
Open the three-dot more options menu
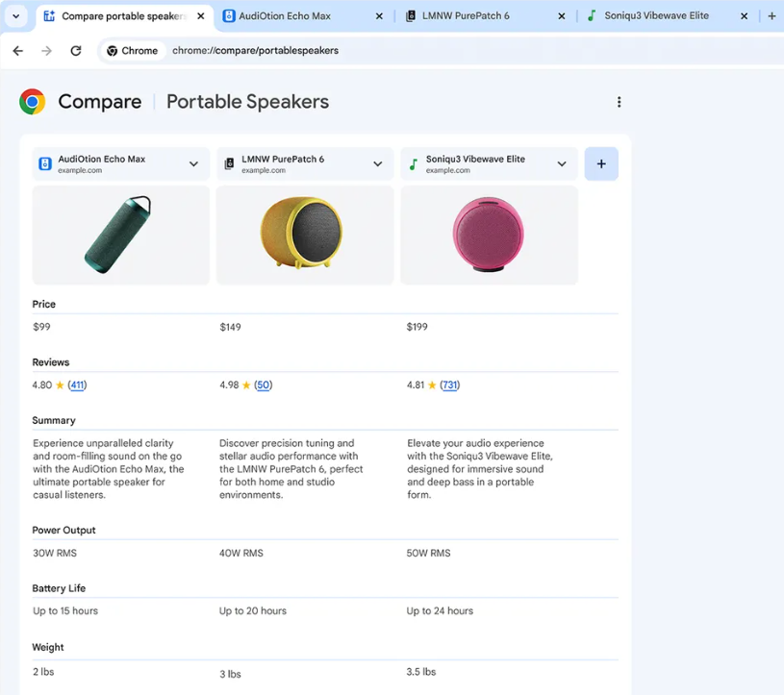(x=619, y=102)
